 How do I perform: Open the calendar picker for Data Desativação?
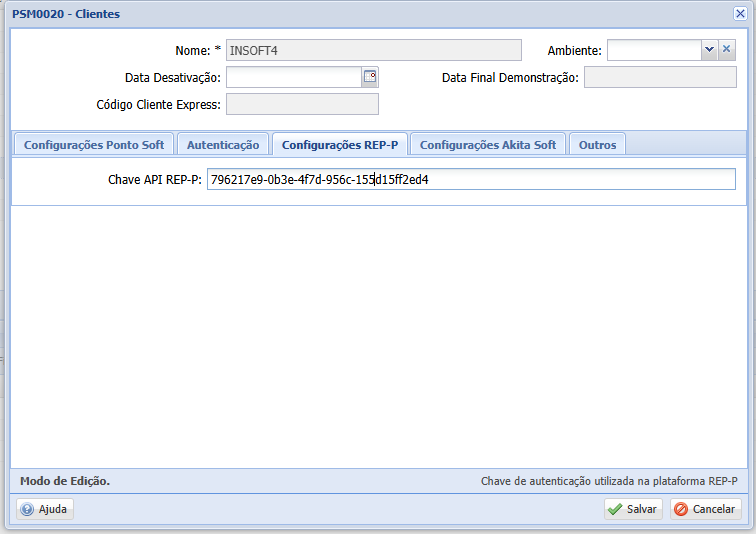coord(370,77)
